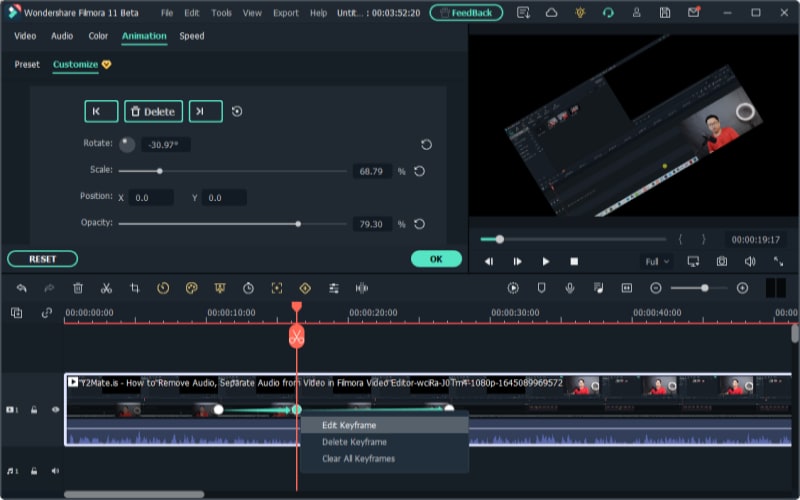
Task: Open the preview volume speaker icon
Action: 750,261
